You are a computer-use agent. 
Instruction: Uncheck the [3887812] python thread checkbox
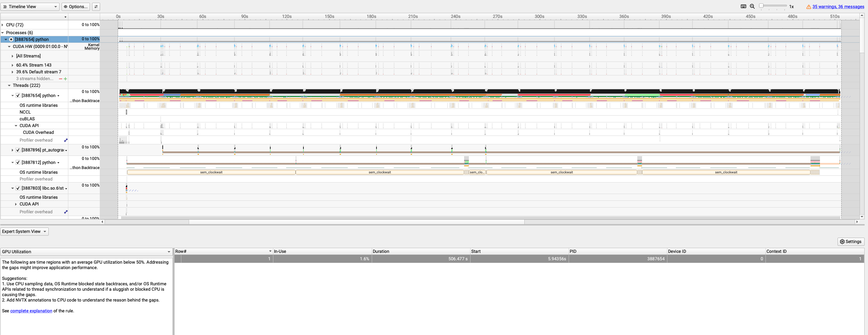click(x=18, y=163)
